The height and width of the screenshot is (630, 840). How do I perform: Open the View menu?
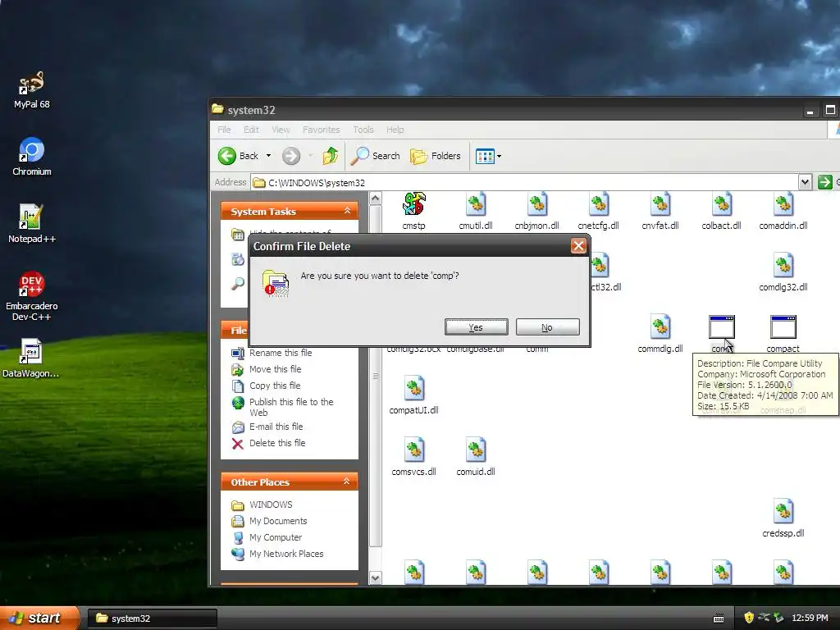point(281,130)
